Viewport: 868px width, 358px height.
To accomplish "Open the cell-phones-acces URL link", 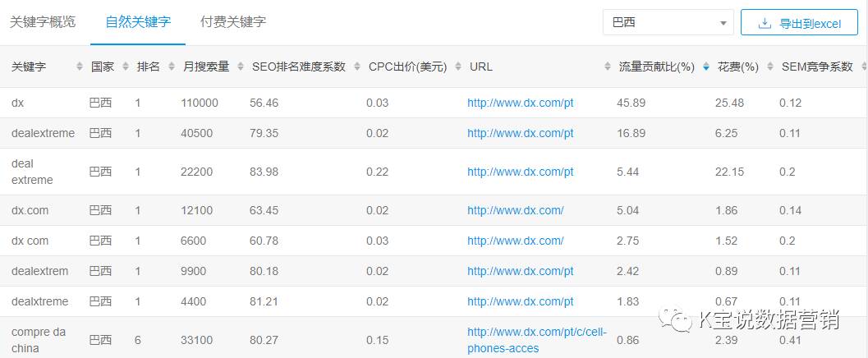I will click(x=526, y=340).
